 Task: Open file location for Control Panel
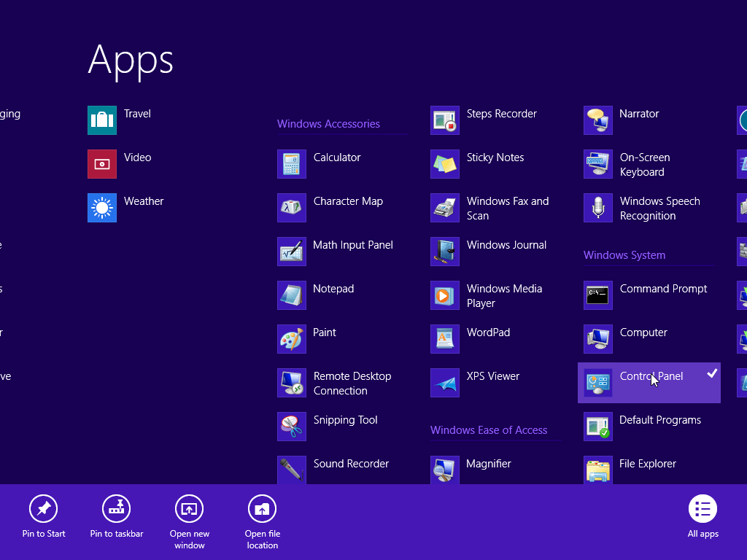262,518
